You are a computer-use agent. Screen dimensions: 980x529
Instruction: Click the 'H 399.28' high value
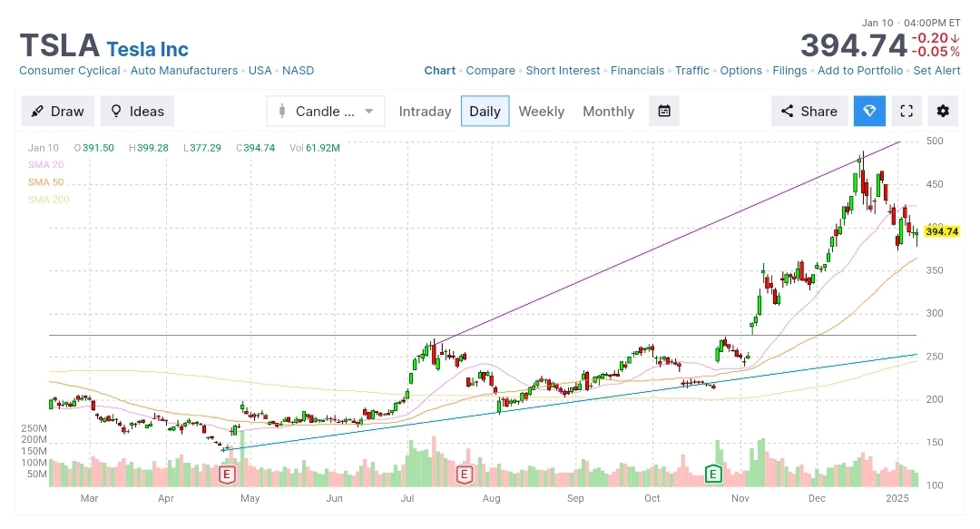coord(149,148)
